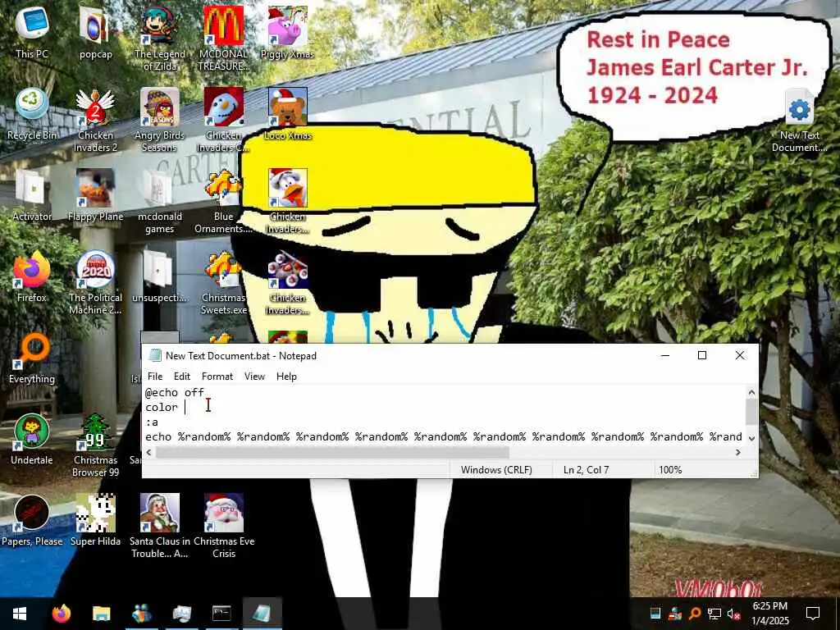Click the 'echo %random%' line of text
840x630 pixels.
(x=444, y=436)
